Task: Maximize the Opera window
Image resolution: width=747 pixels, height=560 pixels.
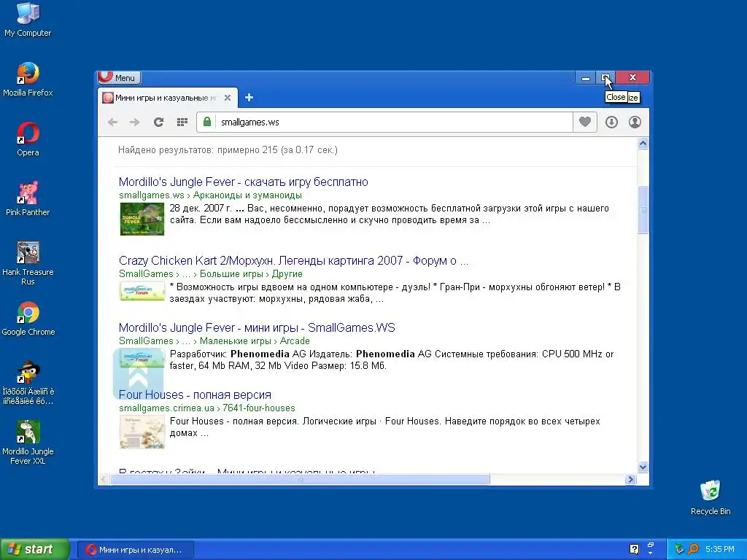Action: tap(605, 77)
